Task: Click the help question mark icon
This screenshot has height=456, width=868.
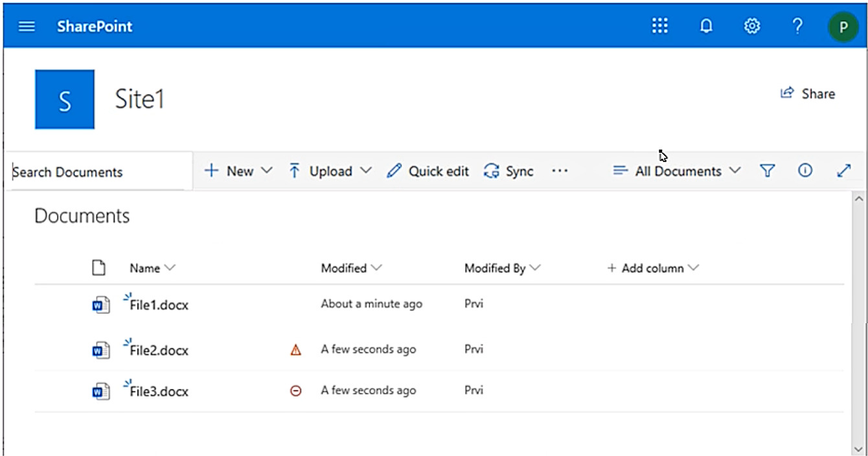Action: click(x=797, y=26)
